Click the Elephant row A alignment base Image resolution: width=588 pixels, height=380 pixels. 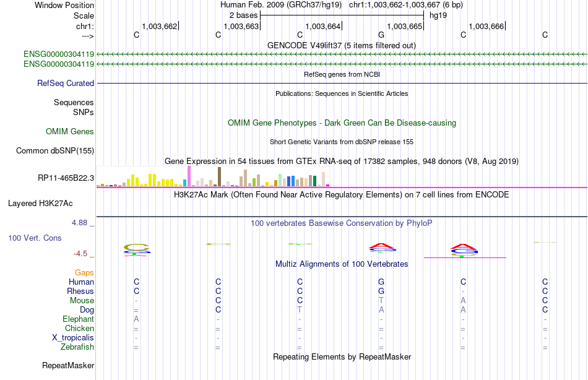pyautogui.click(x=136, y=319)
